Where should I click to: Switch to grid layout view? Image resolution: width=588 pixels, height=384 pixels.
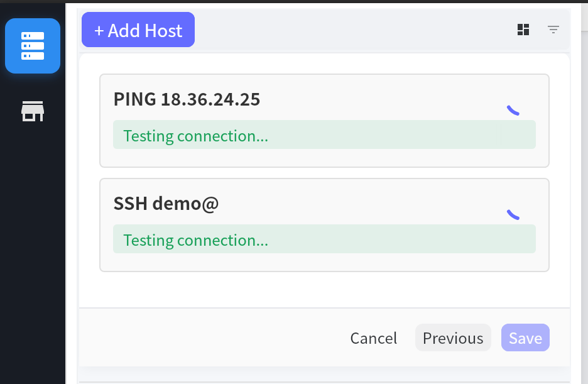pyautogui.click(x=523, y=30)
